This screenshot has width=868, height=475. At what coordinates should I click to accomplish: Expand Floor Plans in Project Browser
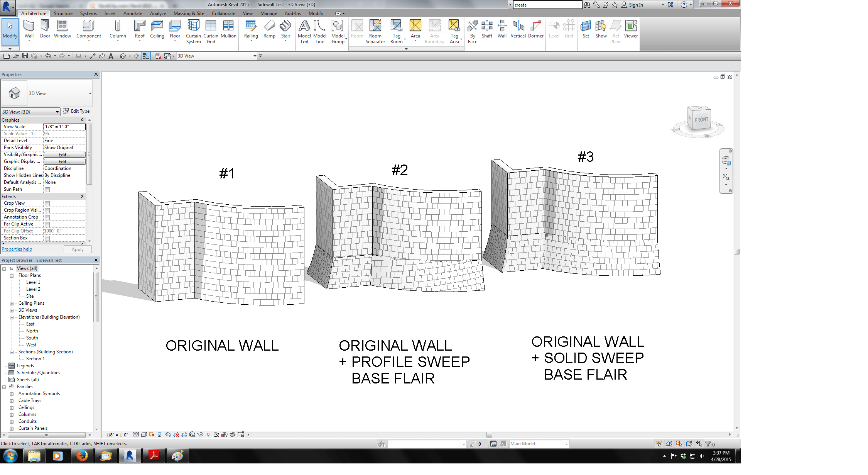(12, 275)
